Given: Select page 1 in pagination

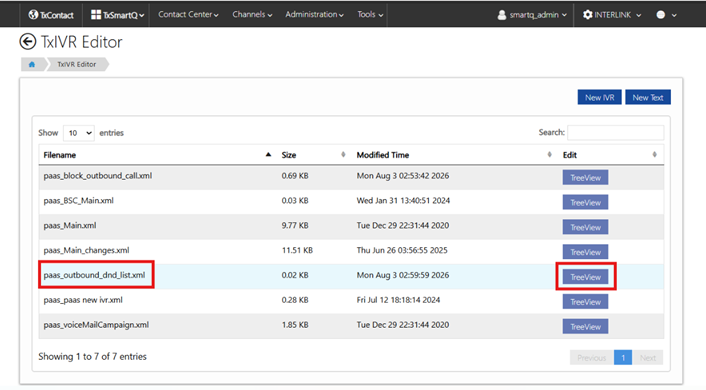Looking at the screenshot, I should (x=623, y=358).
